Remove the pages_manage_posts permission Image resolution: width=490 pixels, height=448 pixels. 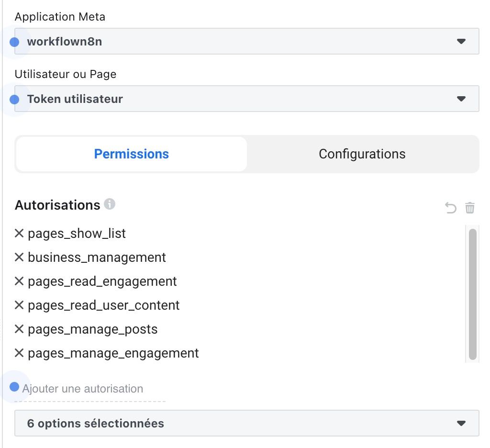point(19,329)
